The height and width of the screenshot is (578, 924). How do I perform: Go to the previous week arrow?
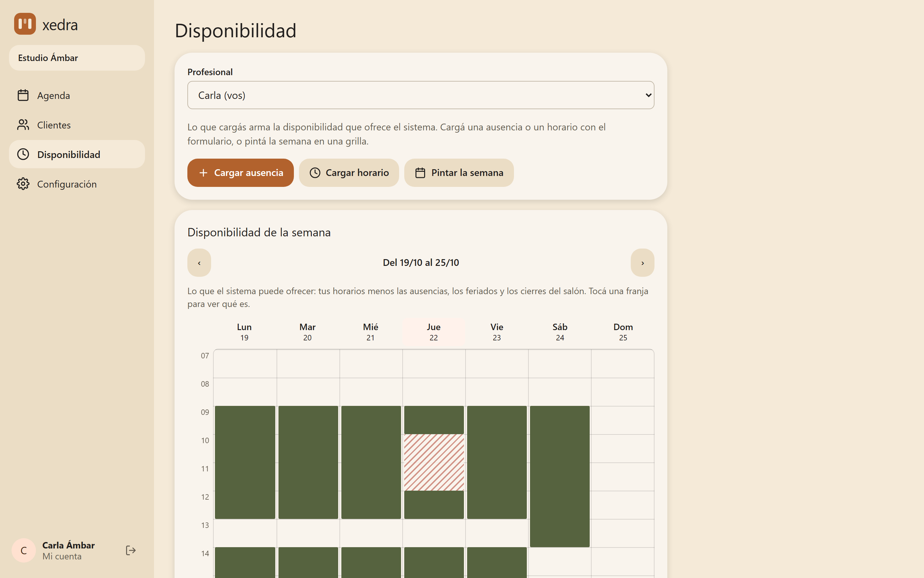tap(199, 263)
